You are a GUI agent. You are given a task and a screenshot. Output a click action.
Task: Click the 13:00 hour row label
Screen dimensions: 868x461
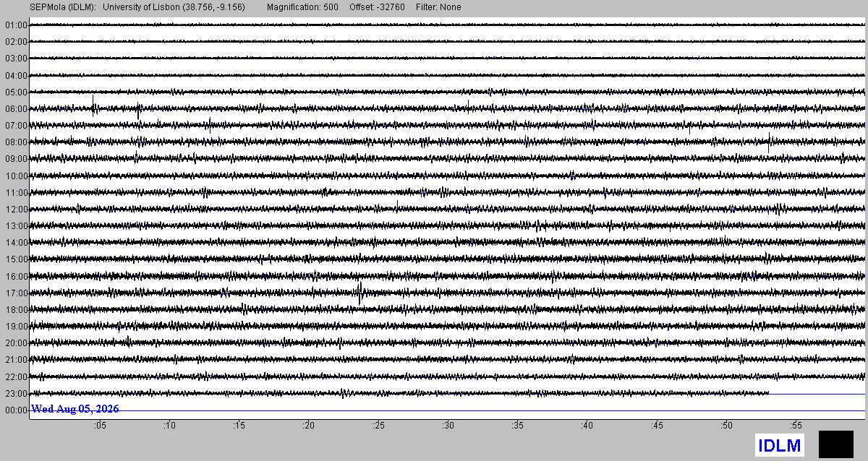16,226
